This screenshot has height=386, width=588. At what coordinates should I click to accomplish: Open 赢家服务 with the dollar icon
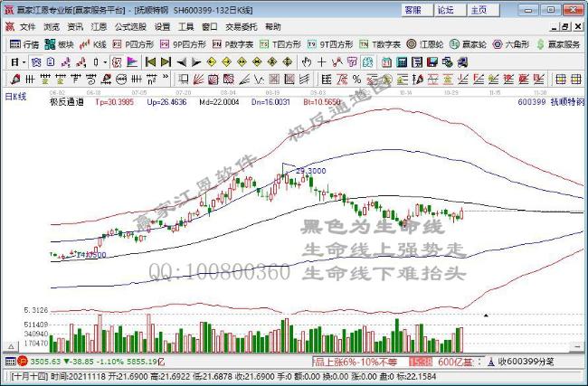pos(557,44)
